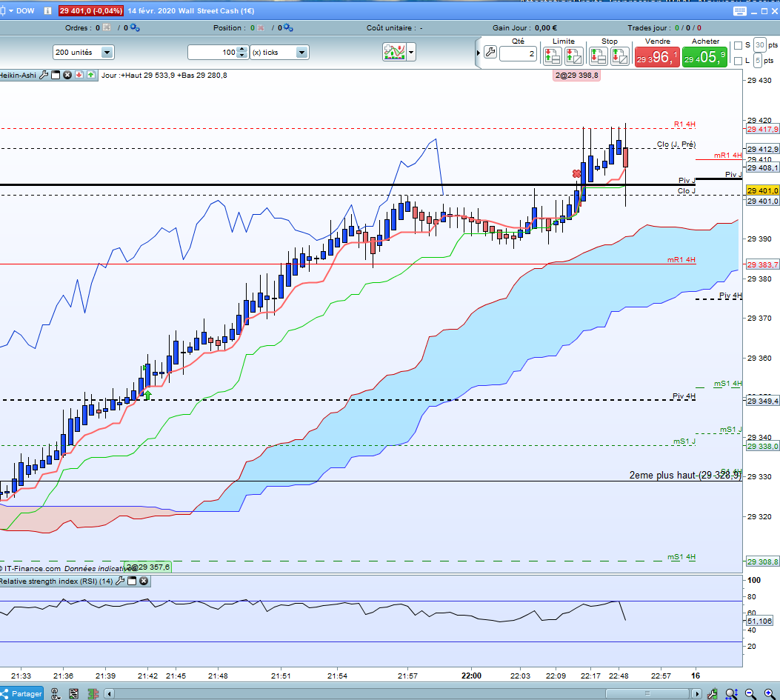Maximize the Heikin-Ashi price panel
This screenshot has height=700, width=780.
point(56,75)
